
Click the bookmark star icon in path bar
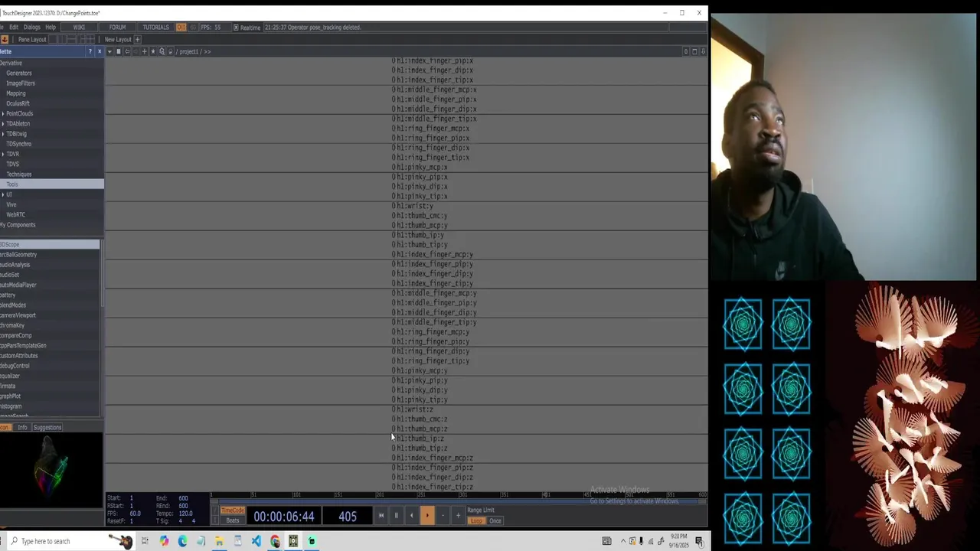(x=153, y=51)
